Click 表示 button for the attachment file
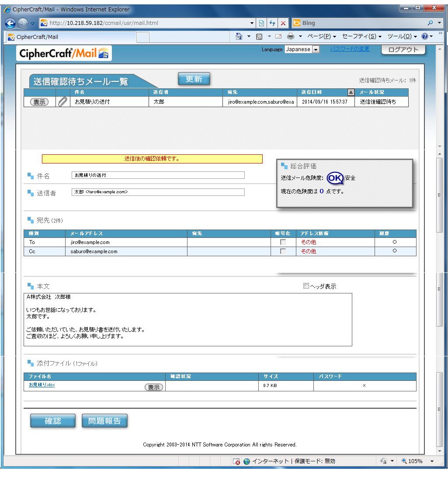 154,387
